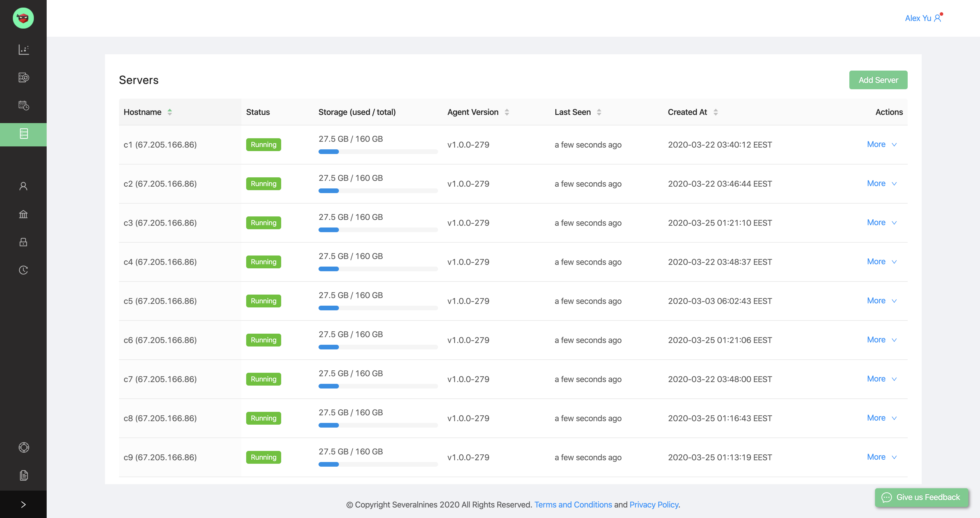The height and width of the screenshot is (518, 980).
Task: Open the user profile sidebar icon
Action: coord(24,186)
